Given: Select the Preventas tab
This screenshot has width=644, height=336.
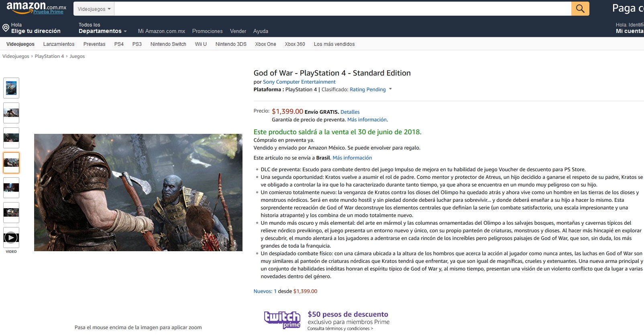Looking at the screenshot, I should pyautogui.click(x=94, y=44).
